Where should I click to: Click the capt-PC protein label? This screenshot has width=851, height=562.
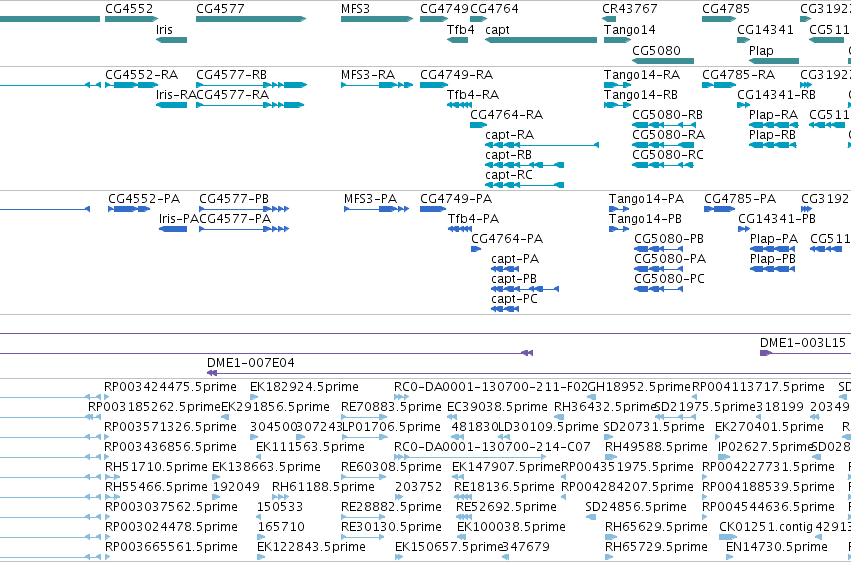click(515, 299)
